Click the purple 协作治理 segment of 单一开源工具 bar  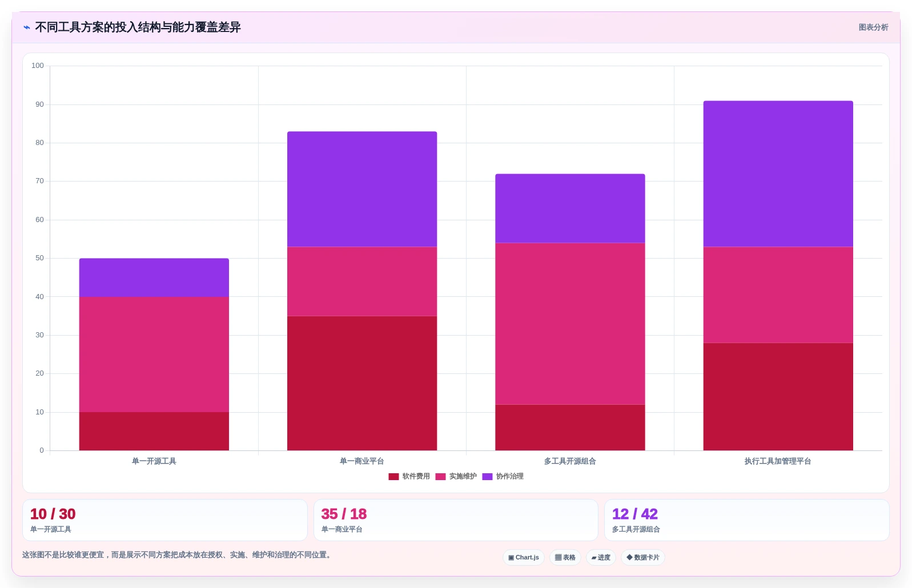154,277
